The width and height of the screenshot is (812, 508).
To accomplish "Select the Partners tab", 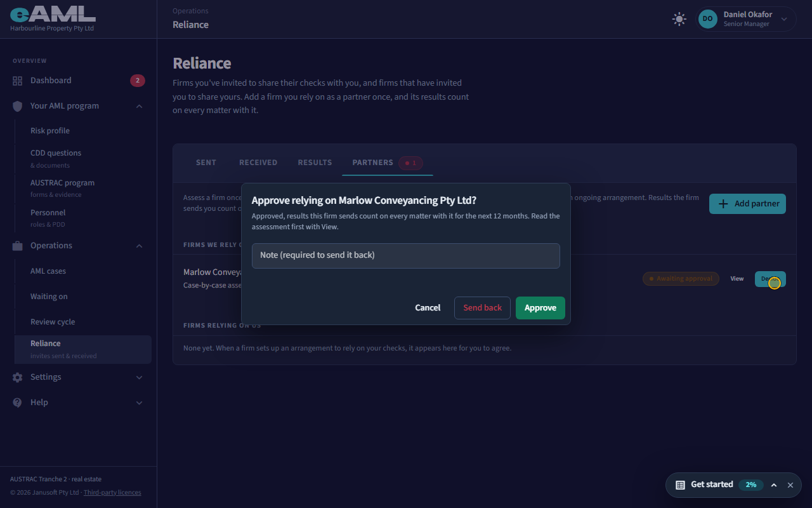I will point(388,163).
